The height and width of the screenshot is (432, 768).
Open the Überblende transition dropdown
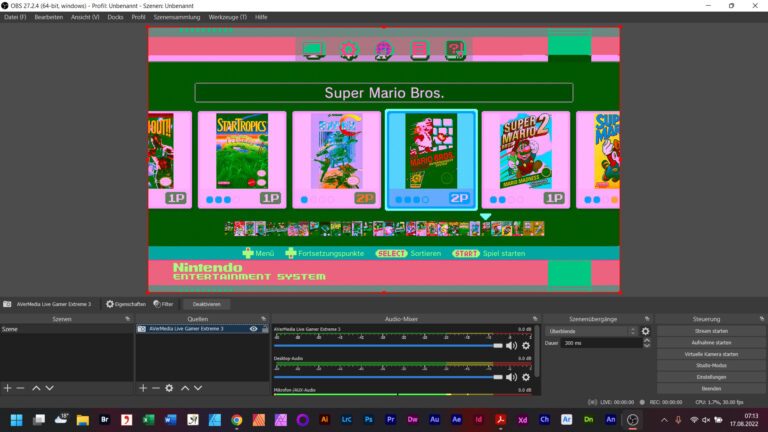(592, 332)
